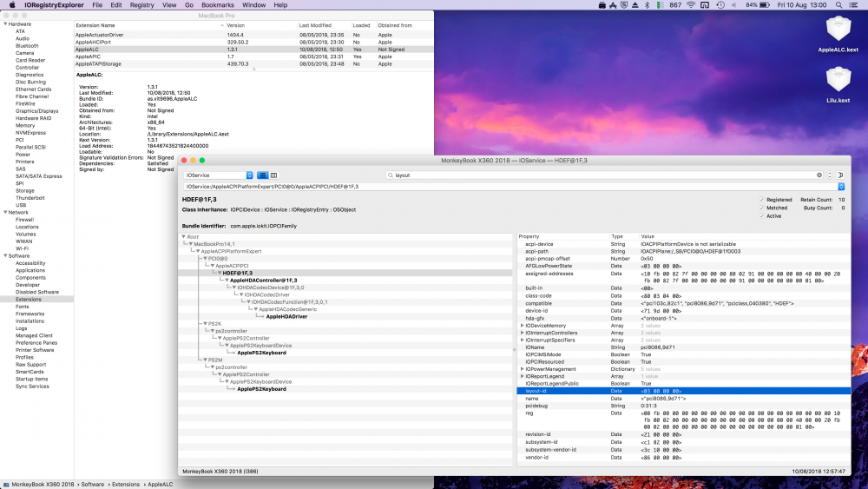Viewport: 868px width, 489px height.
Task: Collapse the Network section in sidebar
Action: pyautogui.click(x=5, y=212)
